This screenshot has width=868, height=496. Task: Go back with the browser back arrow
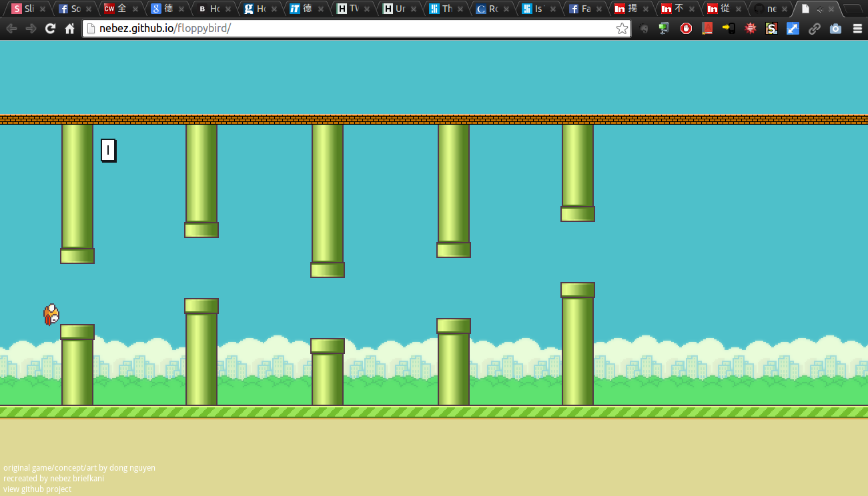(x=11, y=29)
